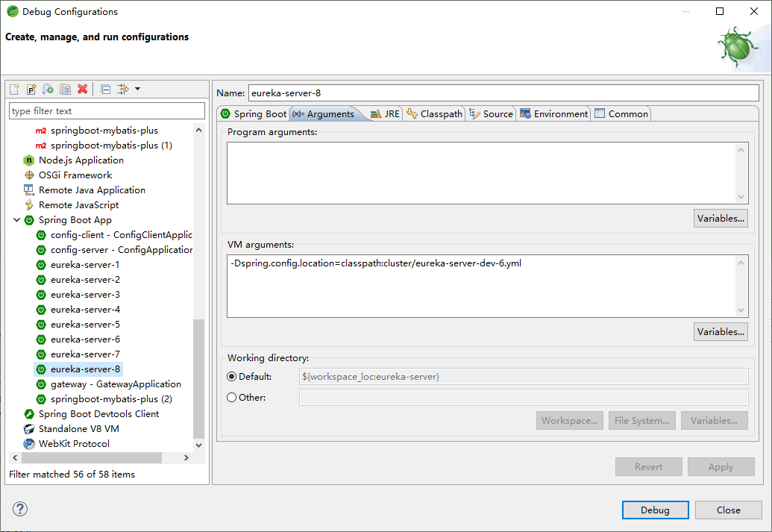This screenshot has width=772, height=532.
Task: Switch to the Environment tab
Action: (x=554, y=114)
